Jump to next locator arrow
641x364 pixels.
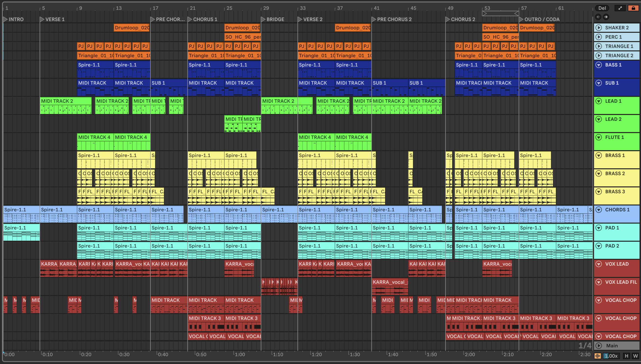click(606, 17)
